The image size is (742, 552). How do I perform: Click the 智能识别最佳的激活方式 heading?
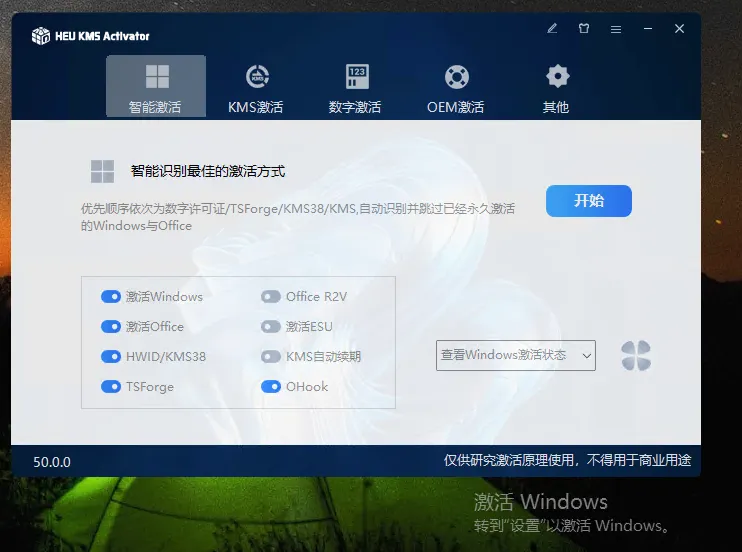click(208, 171)
